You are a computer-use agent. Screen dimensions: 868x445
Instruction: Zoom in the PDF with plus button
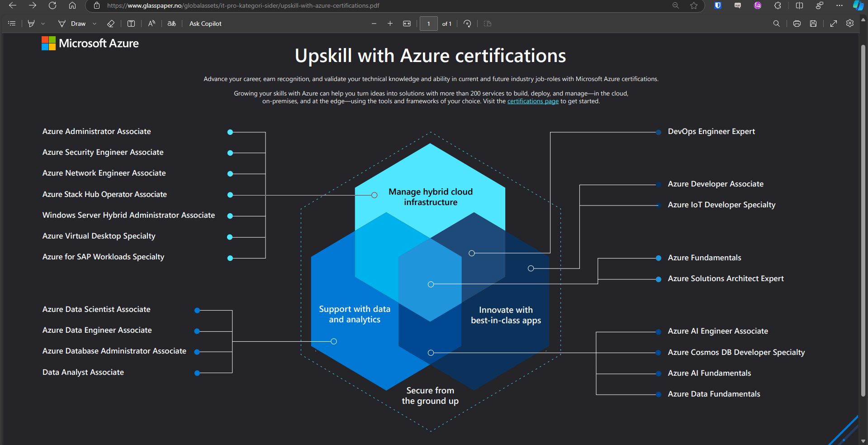coord(390,24)
